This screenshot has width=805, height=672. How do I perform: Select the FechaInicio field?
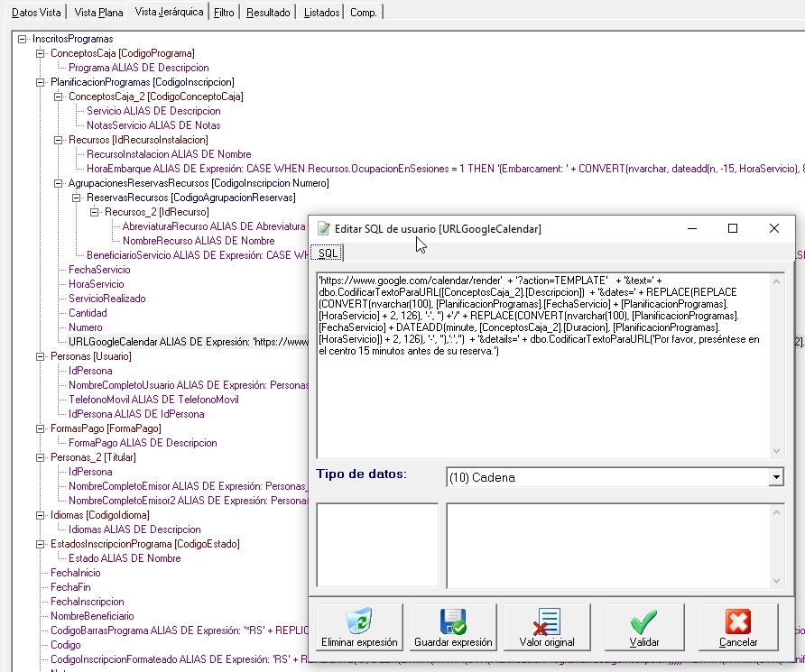point(76,573)
